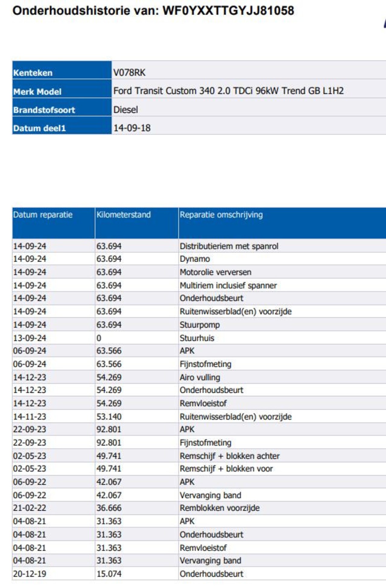Click the Stuurpomp repair entry
Screen dimensions: 386x588
pos(200,325)
